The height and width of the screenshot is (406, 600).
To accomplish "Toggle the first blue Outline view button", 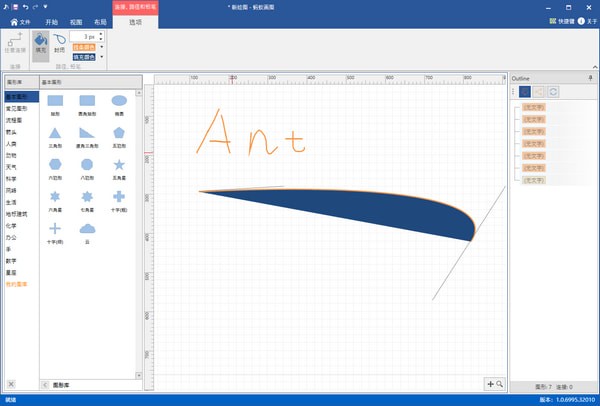I will (x=524, y=91).
